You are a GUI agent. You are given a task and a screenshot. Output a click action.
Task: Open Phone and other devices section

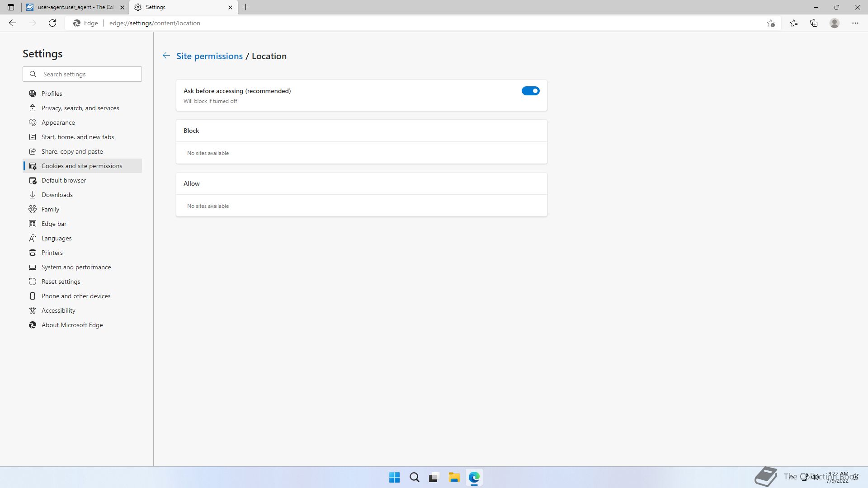[x=82, y=296]
